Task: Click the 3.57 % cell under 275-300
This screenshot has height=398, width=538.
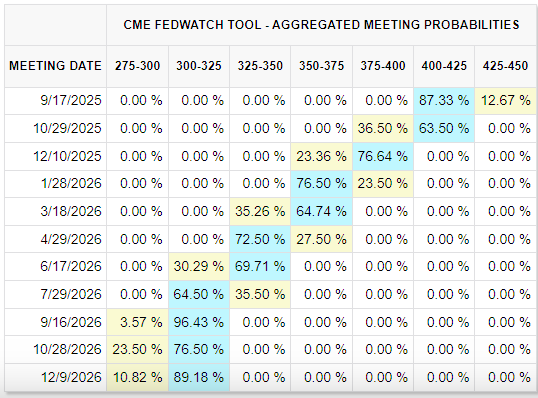Action: tap(137, 322)
